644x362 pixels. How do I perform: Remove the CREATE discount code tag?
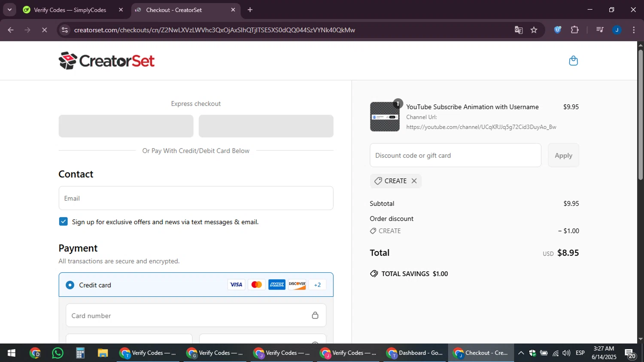[x=414, y=181]
